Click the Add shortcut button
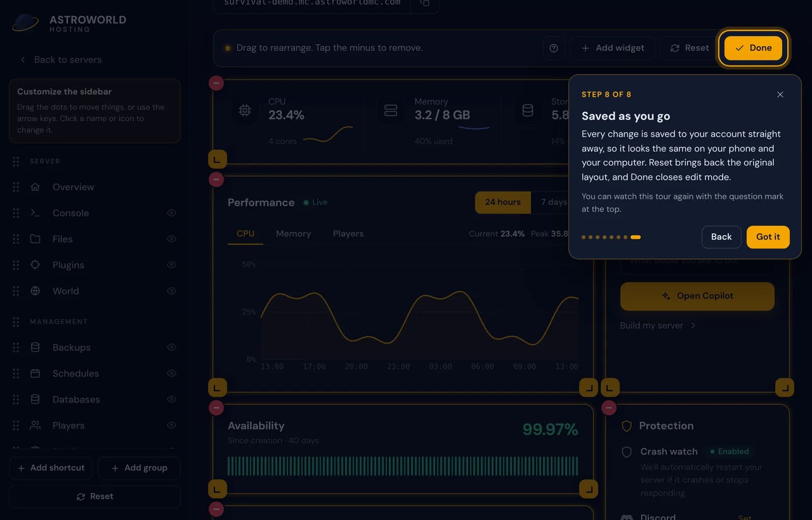 (51, 468)
